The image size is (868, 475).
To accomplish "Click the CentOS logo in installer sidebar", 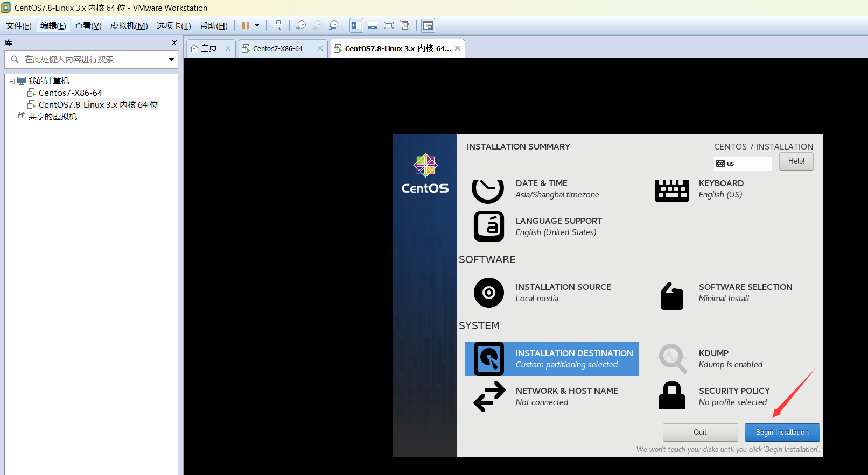I will pyautogui.click(x=425, y=173).
